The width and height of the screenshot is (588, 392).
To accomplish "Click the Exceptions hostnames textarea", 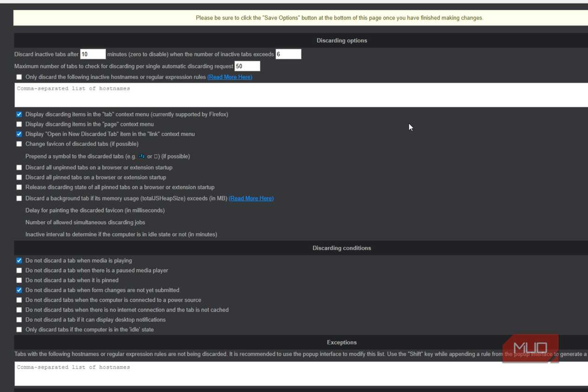I will coord(301,374).
